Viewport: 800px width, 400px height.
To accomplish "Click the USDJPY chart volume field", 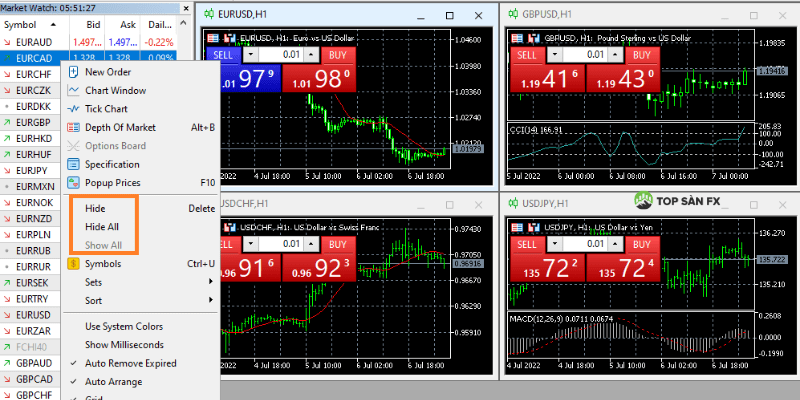I will point(586,244).
